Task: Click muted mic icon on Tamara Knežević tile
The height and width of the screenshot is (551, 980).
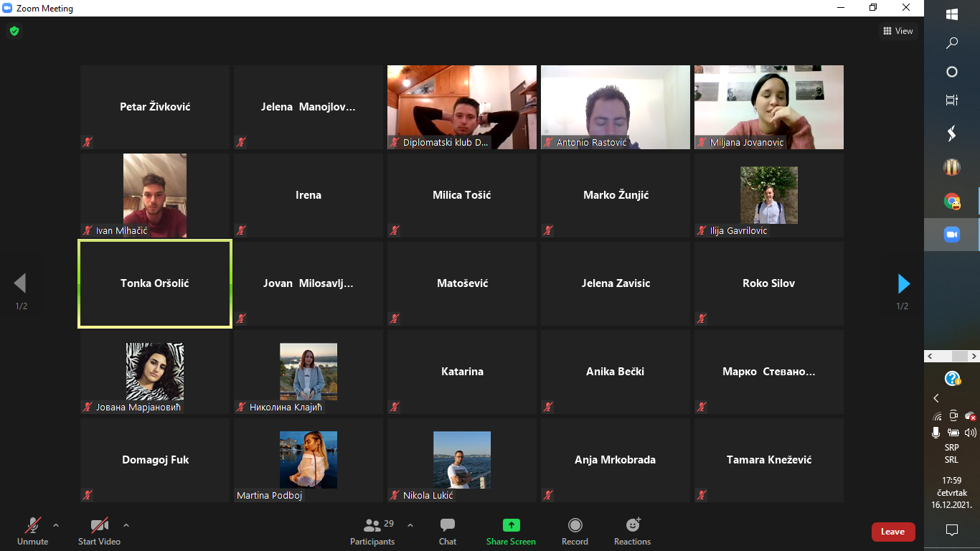Action: [702, 495]
